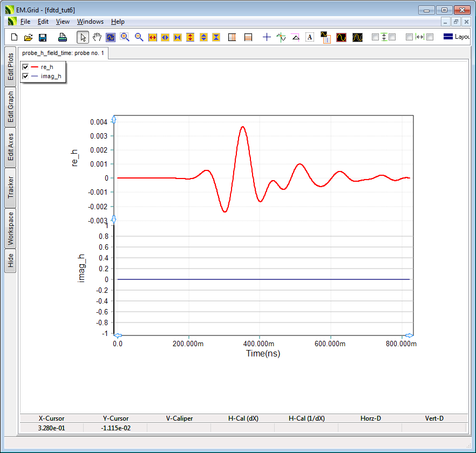Click the New document icon
This screenshot has width=476, height=453.
pos(15,37)
